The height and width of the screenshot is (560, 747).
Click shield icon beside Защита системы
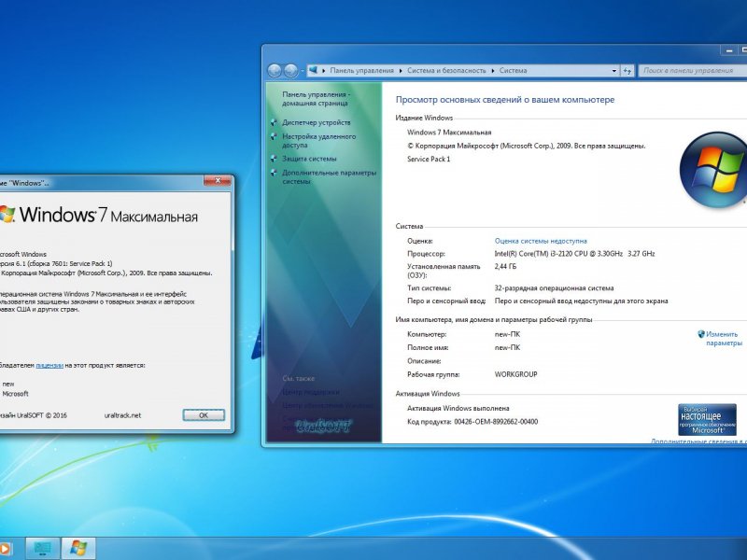(274, 159)
